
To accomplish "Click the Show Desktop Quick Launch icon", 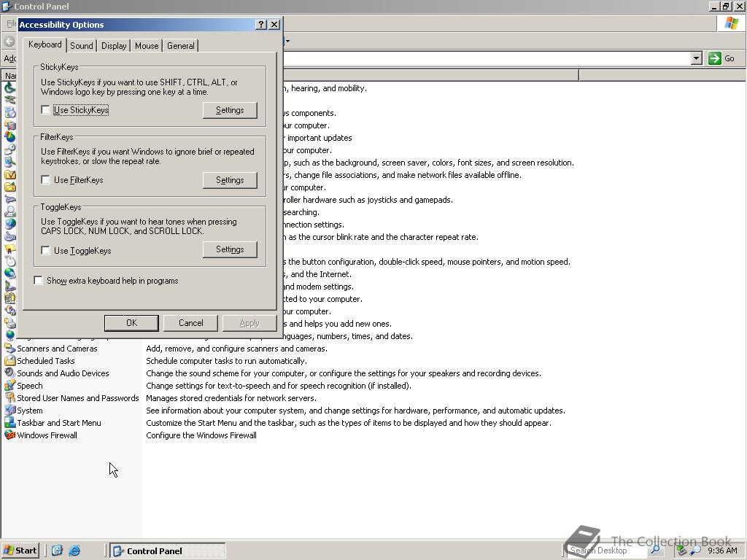I will point(57,551).
